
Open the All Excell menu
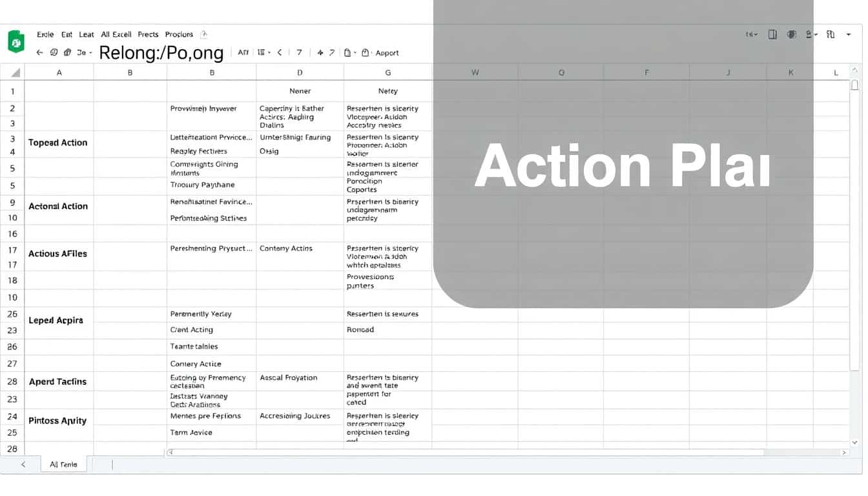pos(116,34)
